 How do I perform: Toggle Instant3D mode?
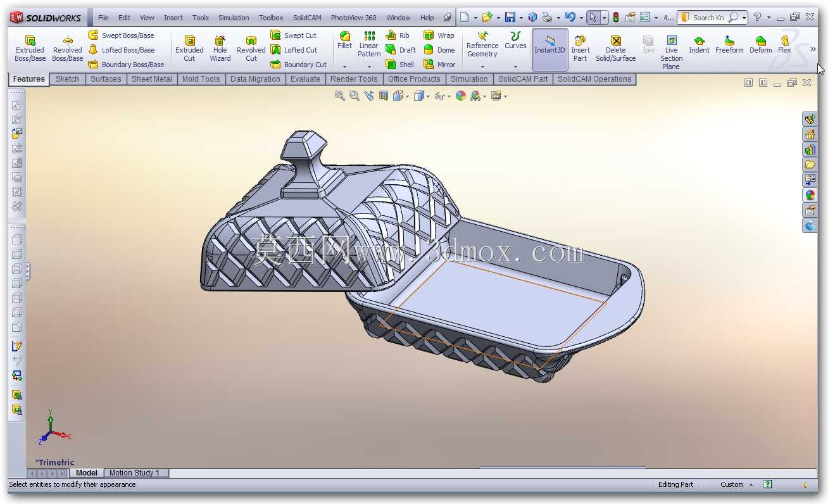tap(549, 49)
